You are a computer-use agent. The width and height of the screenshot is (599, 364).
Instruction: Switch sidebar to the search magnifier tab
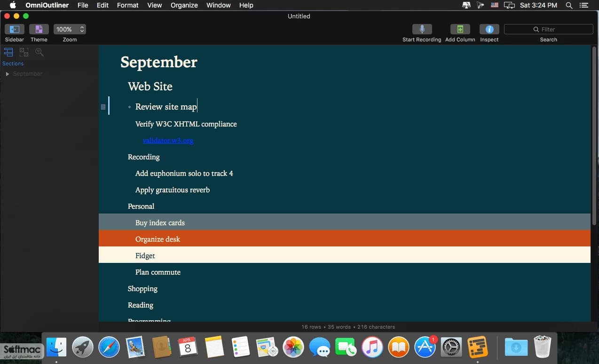(x=39, y=52)
